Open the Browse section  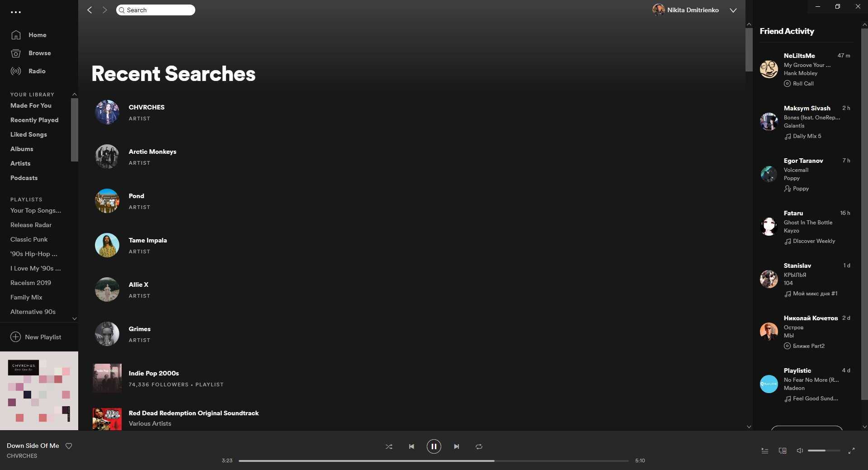click(x=39, y=53)
